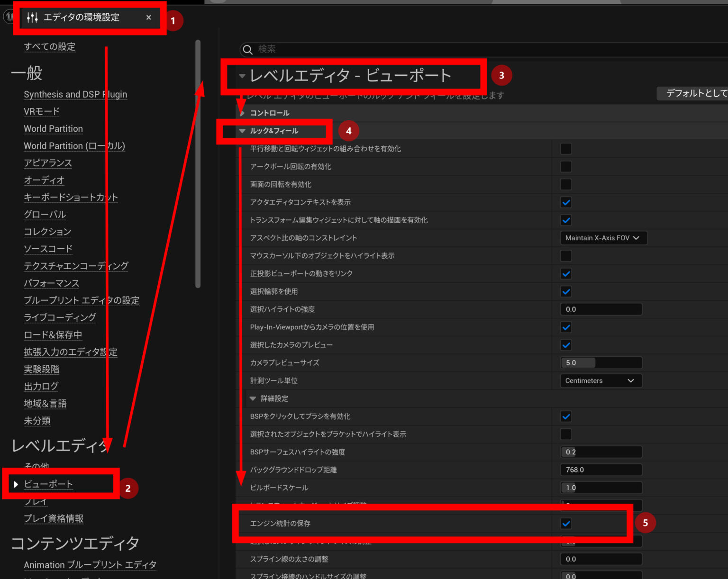Screen dimensions: 728x579
Task: Collapse the 詳細設定 section
Action: pos(253,398)
